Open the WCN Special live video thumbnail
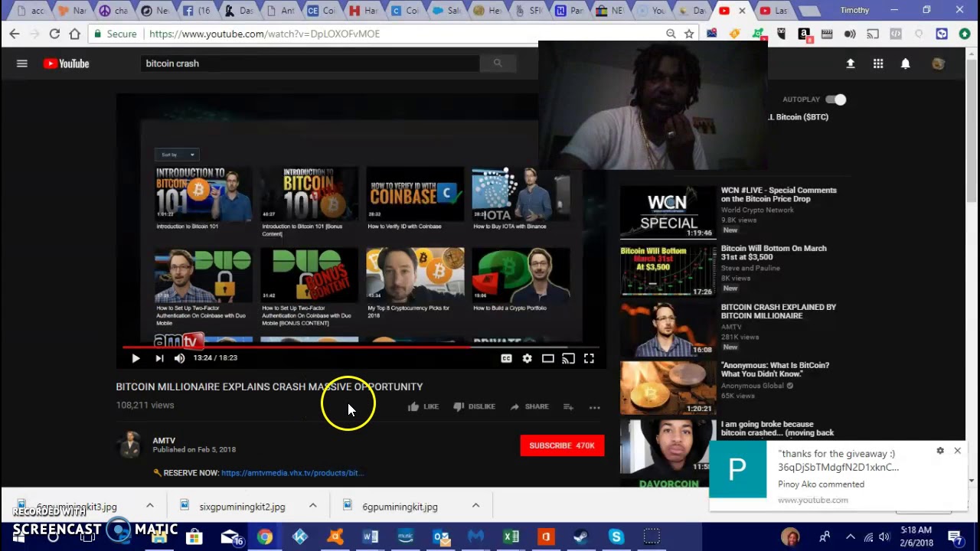Viewport: 980px width, 551px height. pyautogui.click(x=668, y=212)
